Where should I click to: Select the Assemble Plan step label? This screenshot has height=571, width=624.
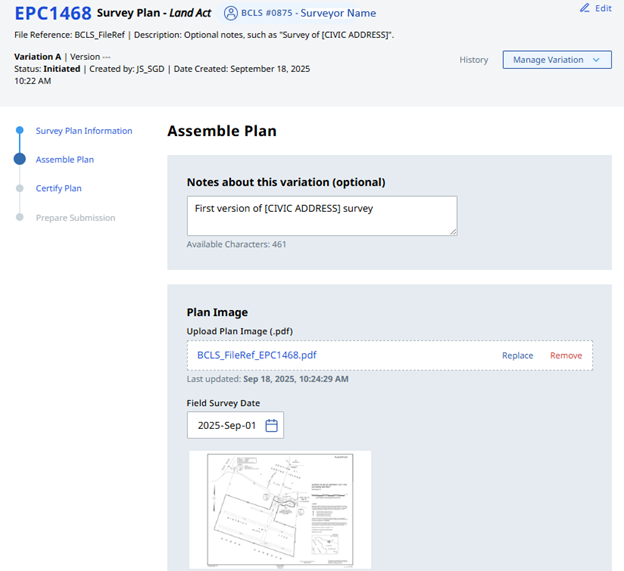pyautogui.click(x=65, y=160)
